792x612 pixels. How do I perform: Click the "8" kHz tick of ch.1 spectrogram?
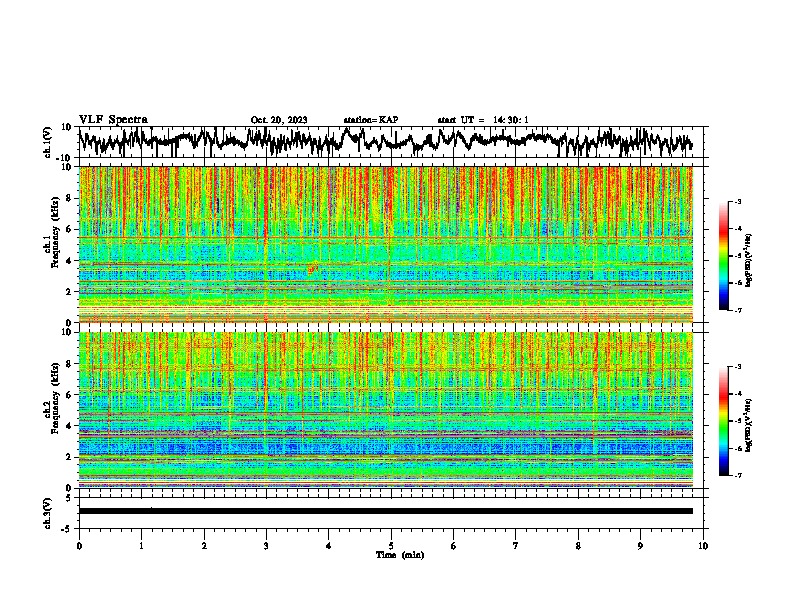[69, 198]
